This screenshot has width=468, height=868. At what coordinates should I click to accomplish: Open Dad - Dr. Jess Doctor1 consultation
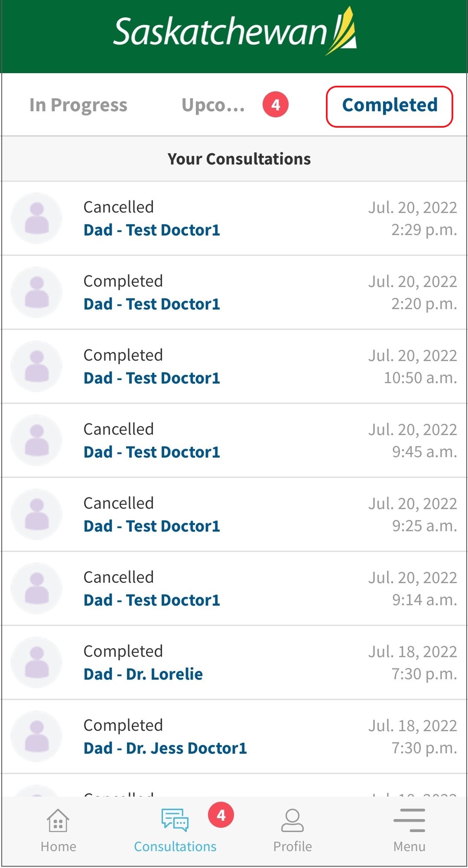[234, 737]
